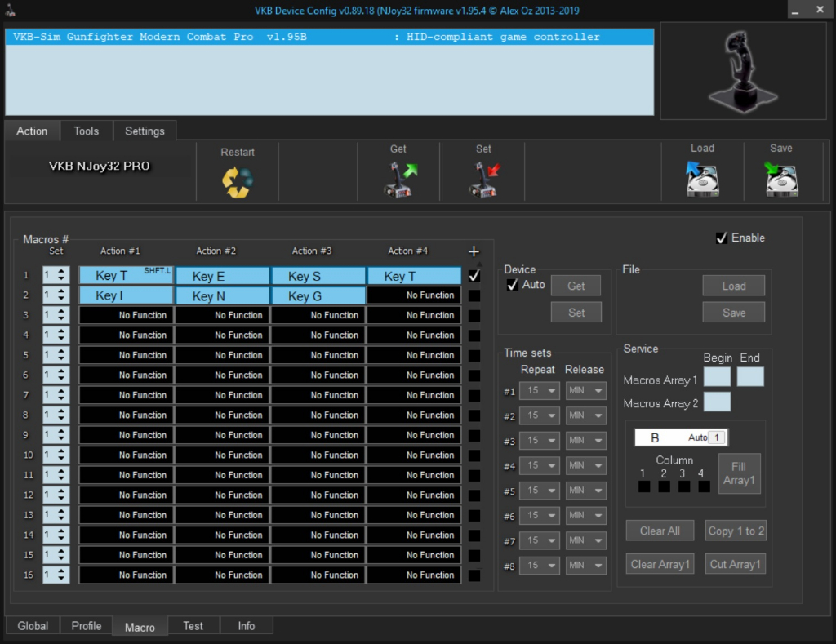This screenshot has width=836, height=644.
Task: Open the #1 Repeat dropdown
Action: 540,391
